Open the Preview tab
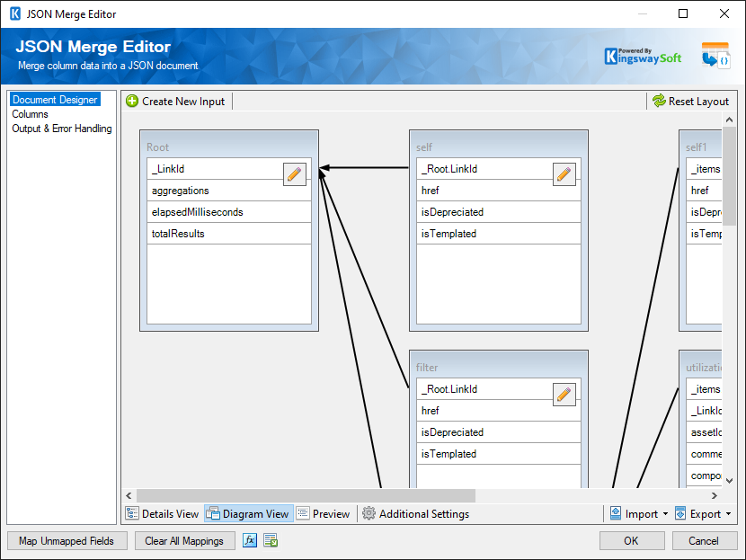Image resolution: width=746 pixels, height=560 pixels. 324,513
